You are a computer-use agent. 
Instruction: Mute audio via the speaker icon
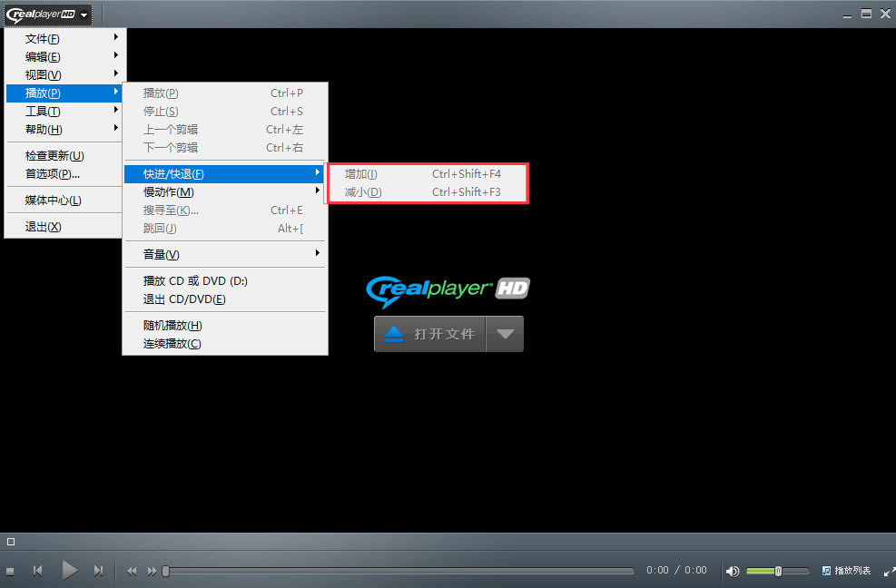[733, 571]
